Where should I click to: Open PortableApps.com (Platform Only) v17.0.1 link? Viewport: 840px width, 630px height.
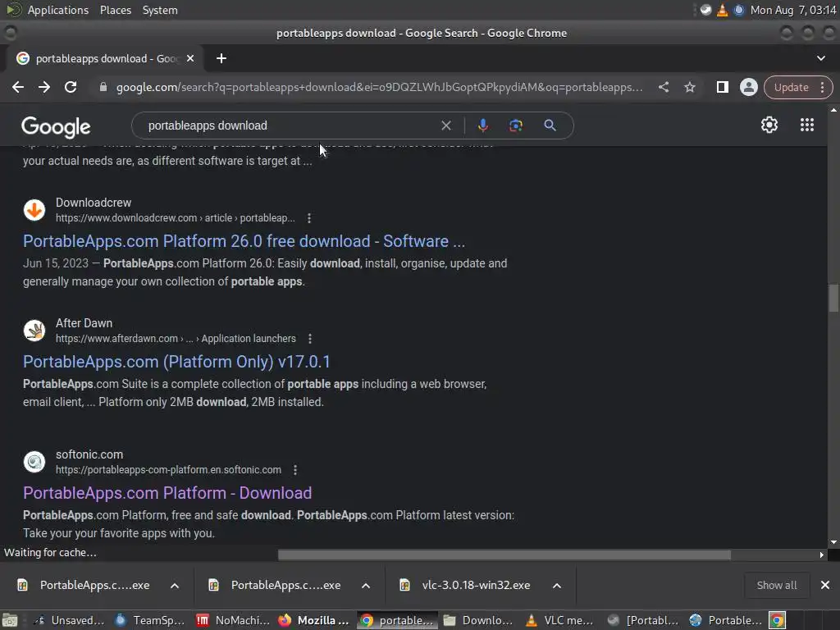pyautogui.click(x=176, y=362)
